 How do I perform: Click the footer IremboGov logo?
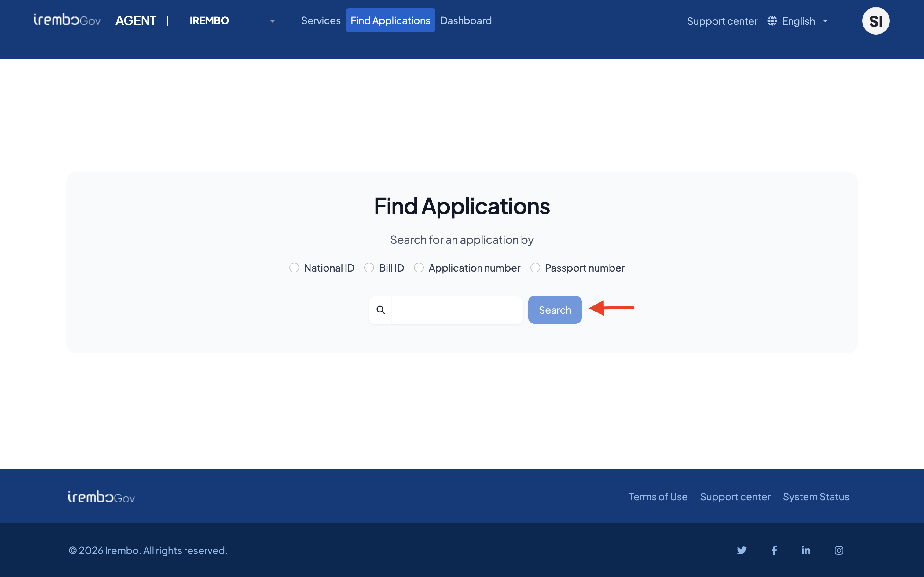(x=101, y=496)
